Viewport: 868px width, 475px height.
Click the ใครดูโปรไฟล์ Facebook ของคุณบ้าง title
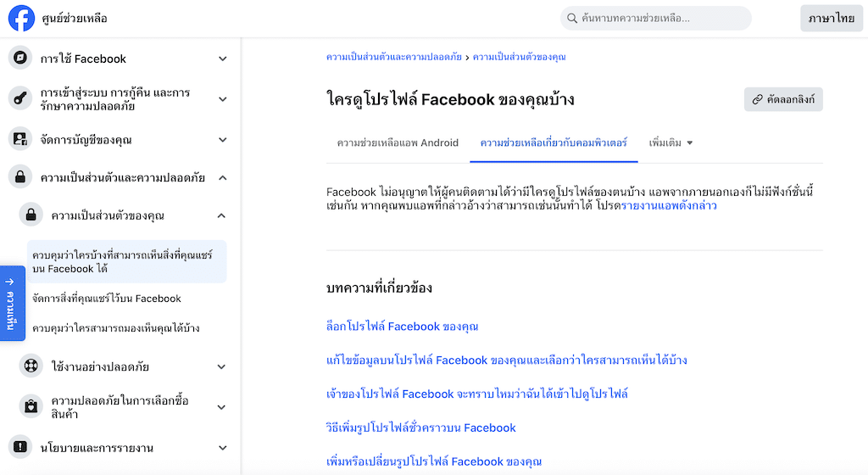pyautogui.click(x=450, y=99)
